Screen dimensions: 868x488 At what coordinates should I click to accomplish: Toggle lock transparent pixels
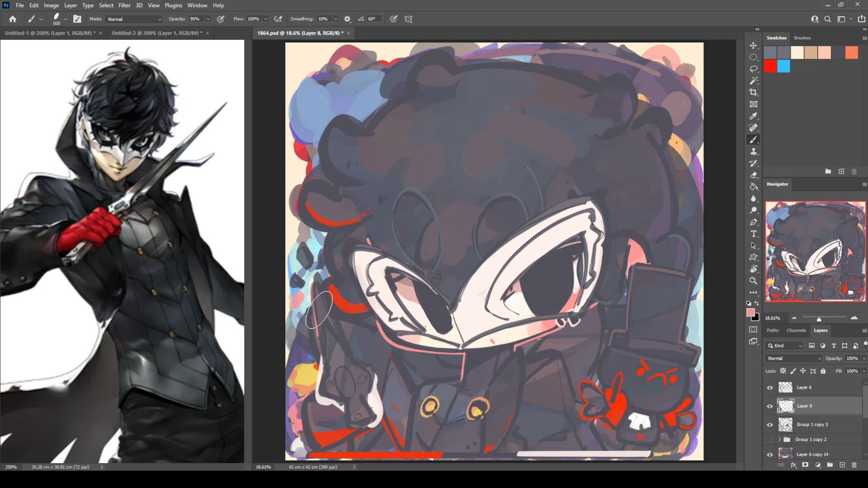pyautogui.click(x=783, y=371)
